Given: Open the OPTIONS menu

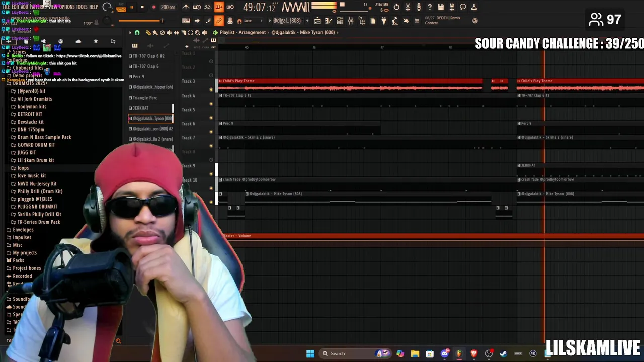Looking at the screenshot, I should 67,7.
